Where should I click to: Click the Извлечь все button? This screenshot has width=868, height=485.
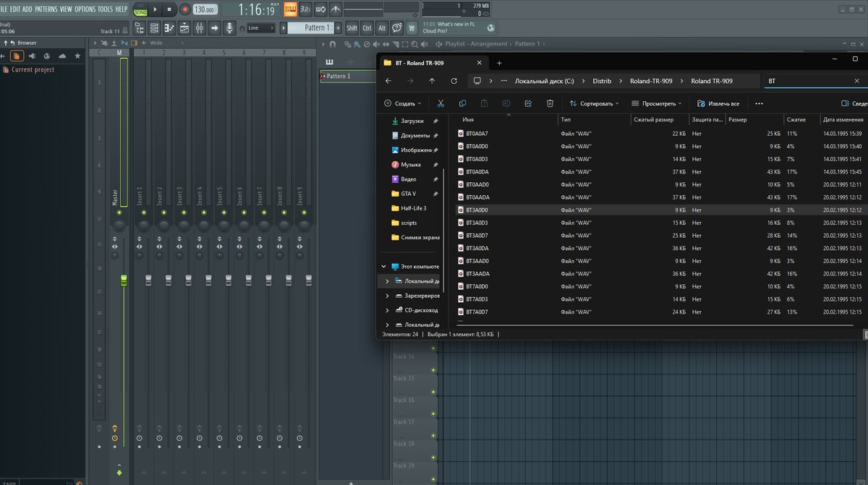coord(718,103)
